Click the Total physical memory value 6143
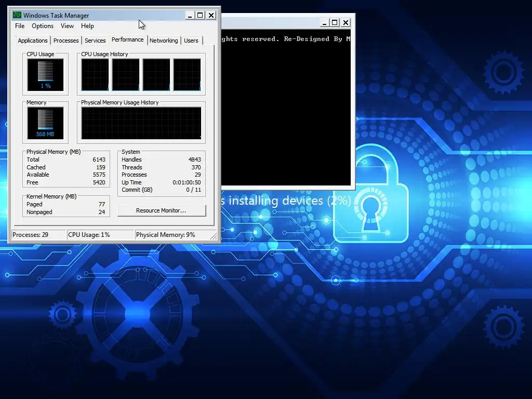The image size is (532, 399). click(99, 159)
